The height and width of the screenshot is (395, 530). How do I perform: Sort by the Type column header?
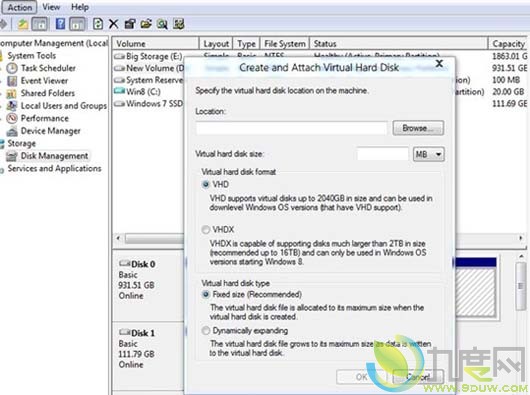(x=246, y=44)
